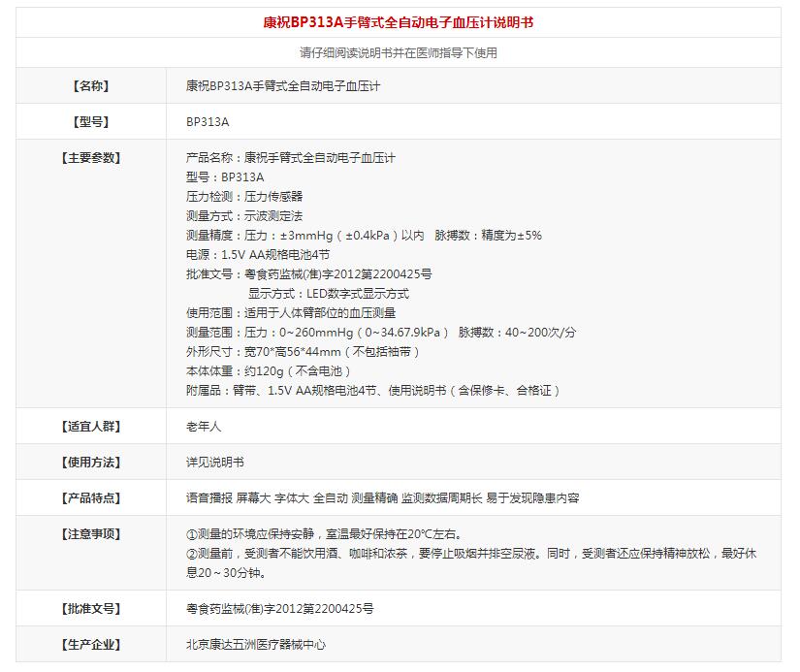Click the 老年人 value text
800x672 pixels.
(x=204, y=427)
